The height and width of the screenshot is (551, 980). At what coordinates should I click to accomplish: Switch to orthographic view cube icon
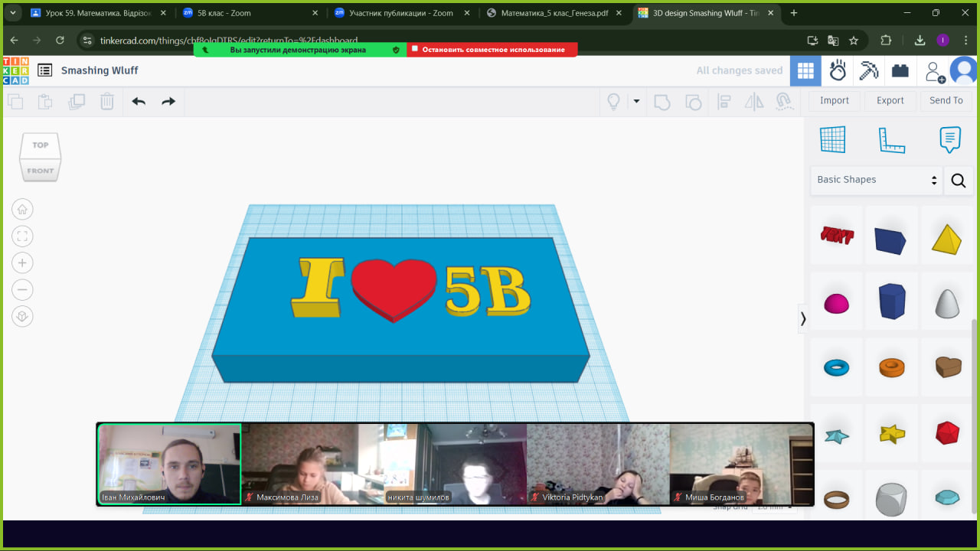pos(22,316)
